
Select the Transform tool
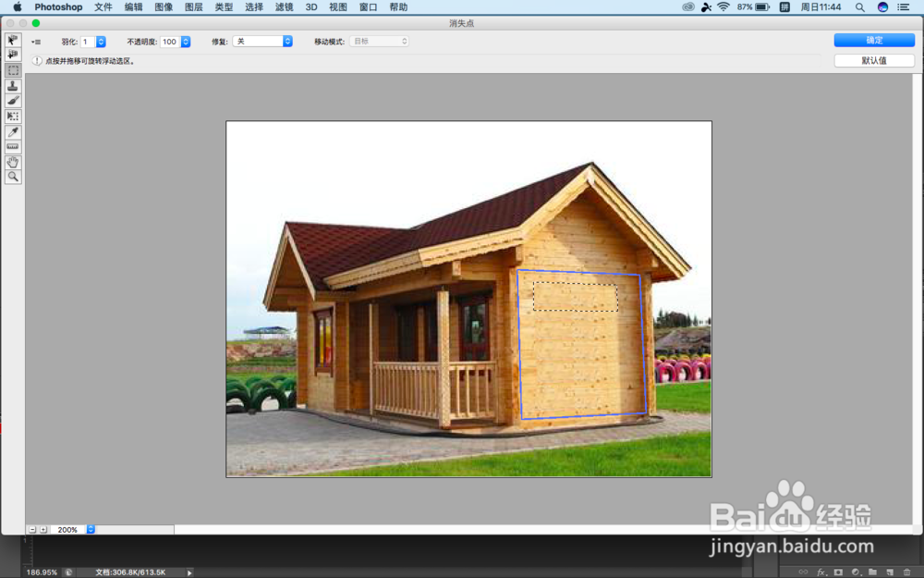click(x=13, y=117)
